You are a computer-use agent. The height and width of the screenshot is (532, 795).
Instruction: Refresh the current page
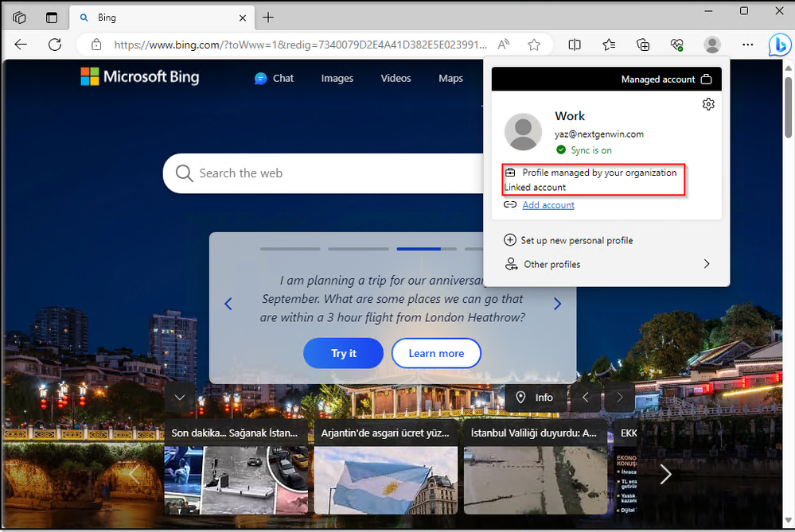[55, 45]
